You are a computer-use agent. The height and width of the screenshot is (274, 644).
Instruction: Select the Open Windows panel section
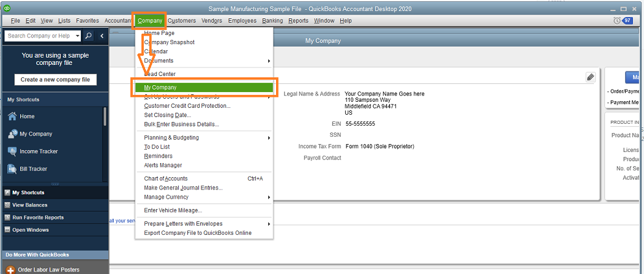tap(54, 230)
